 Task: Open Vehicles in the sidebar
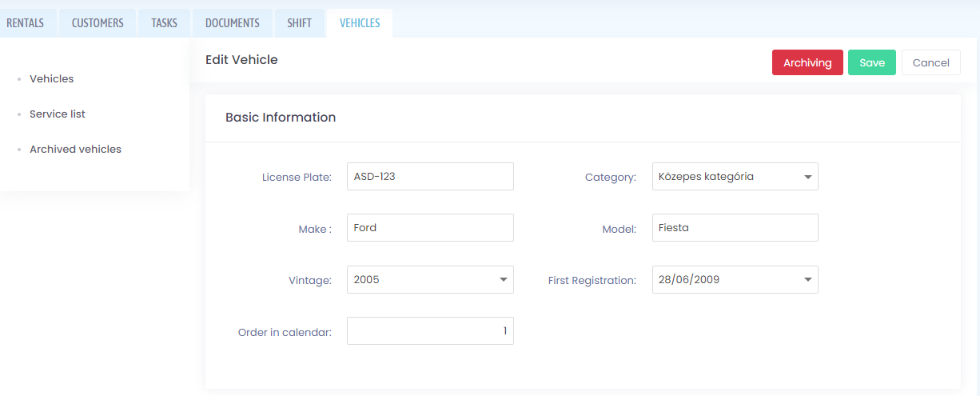(x=51, y=79)
